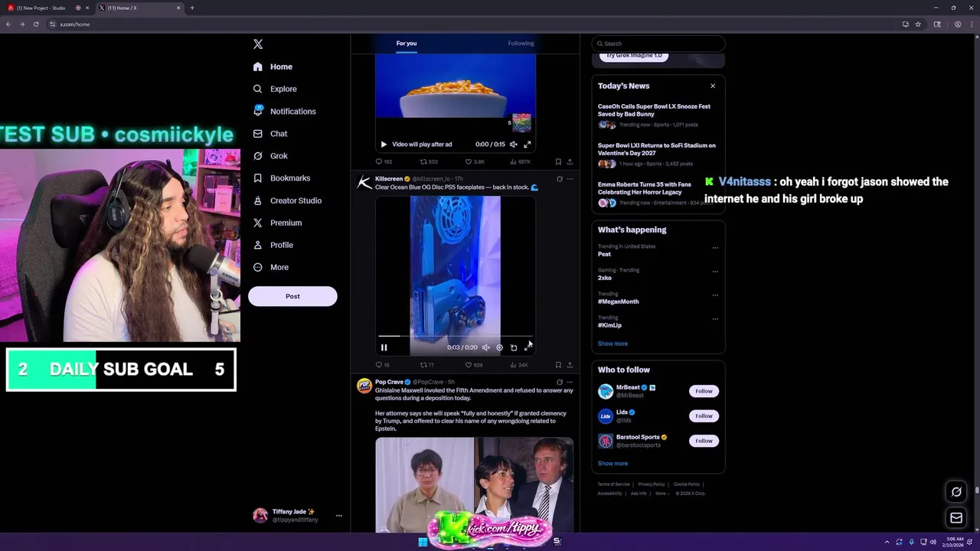Open the more options menu on the Killscreen post
The height and width of the screenshot is (551, 980).
(570, 179)
